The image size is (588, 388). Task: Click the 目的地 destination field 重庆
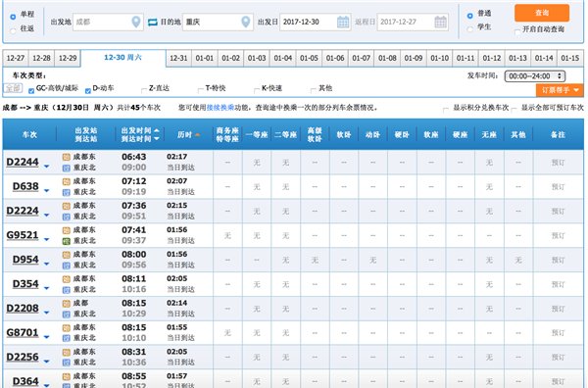click(x=218, y=22)
